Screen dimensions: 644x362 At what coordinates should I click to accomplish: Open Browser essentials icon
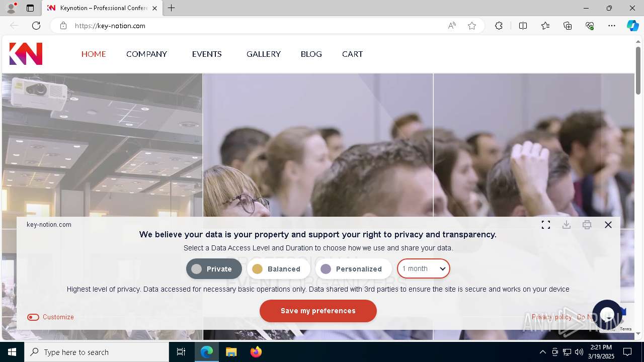click(x=590, y=26)
